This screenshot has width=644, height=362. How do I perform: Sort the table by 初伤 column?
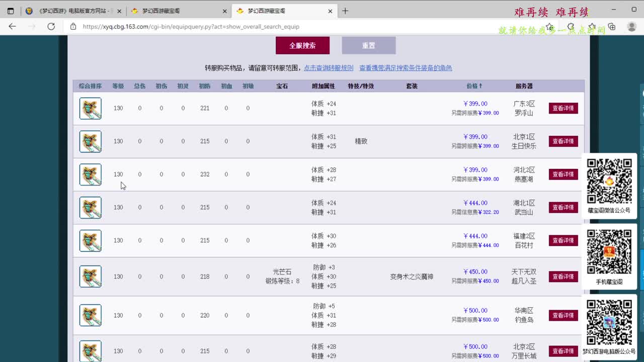(162, 86)
